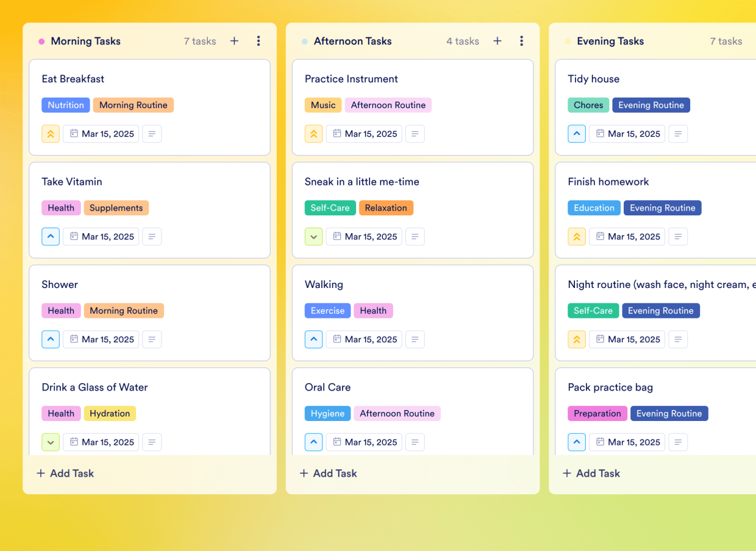Click the down chevron on Sneak in a little me-time
Image resolution: width=756 pixels, height=551 pixels.
[313, 236]
